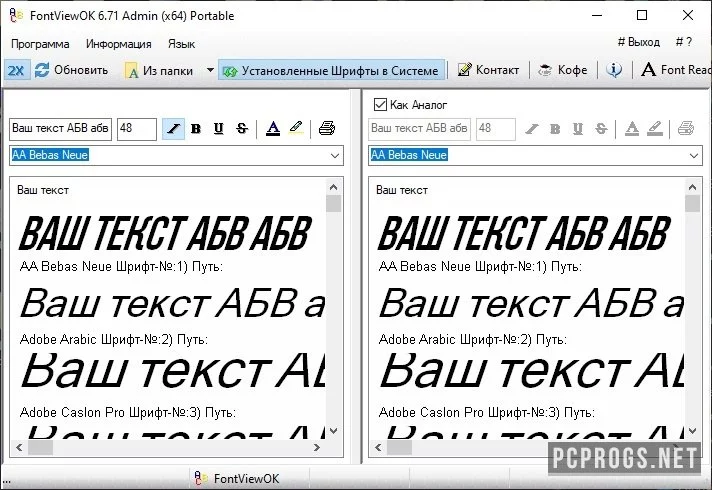Pick text color in left panel

coord(273,129)
